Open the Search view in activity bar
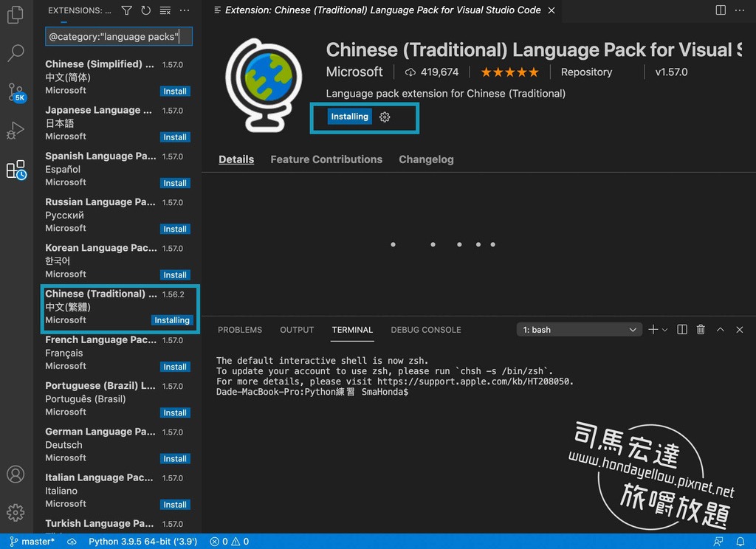Screen dimensions: 756x549 (x=16, y=53)
